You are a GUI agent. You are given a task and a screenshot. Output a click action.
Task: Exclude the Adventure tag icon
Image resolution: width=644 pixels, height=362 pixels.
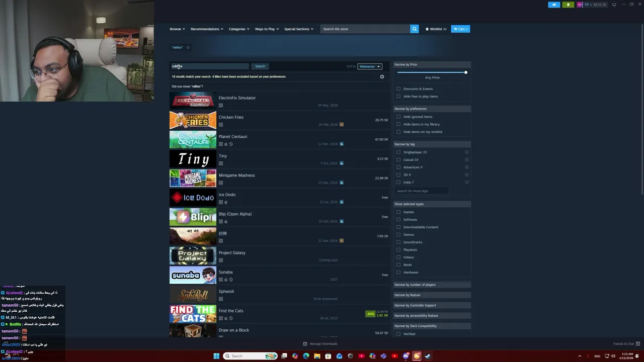[467, 167]
